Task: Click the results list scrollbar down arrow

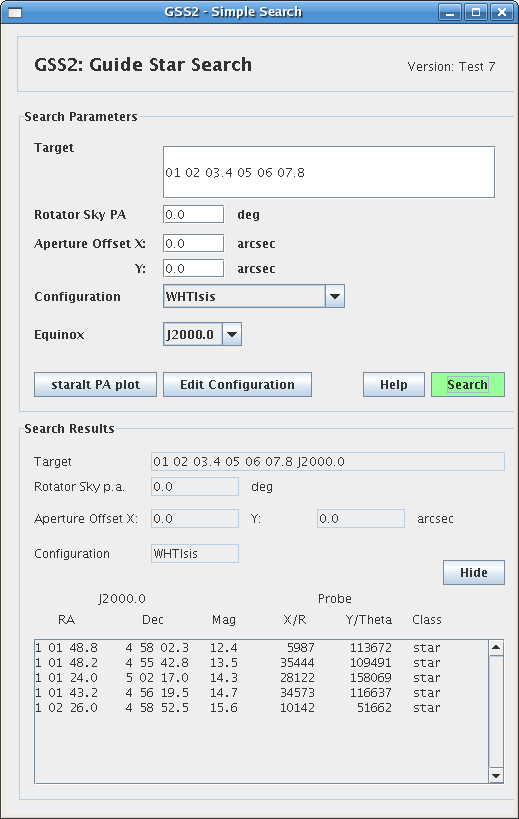Action: 496,776
